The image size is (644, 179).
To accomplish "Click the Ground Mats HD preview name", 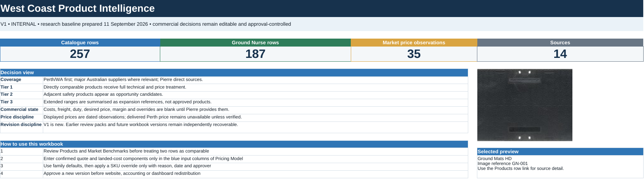I will (x=494, y=159).
